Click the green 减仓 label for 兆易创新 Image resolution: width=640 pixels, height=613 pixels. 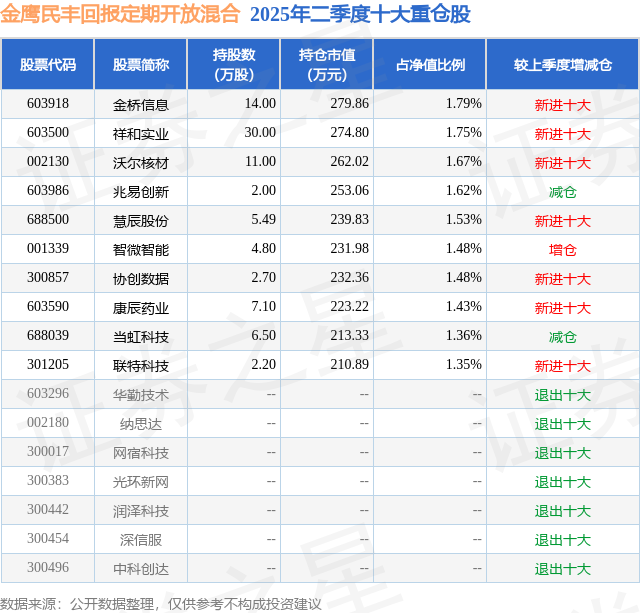(563, 192)
